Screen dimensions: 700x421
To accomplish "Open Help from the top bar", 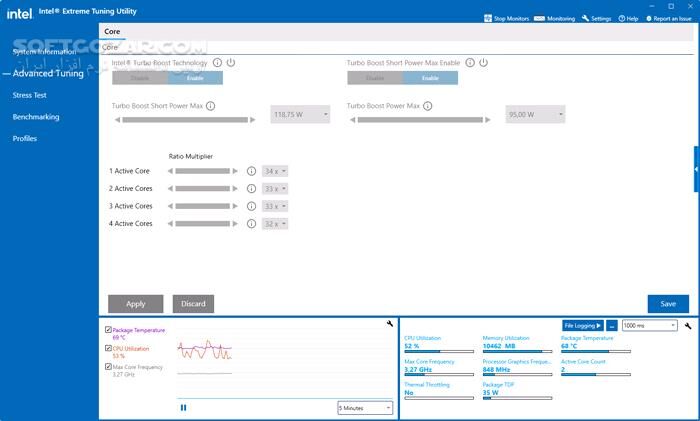I will 621,18.
